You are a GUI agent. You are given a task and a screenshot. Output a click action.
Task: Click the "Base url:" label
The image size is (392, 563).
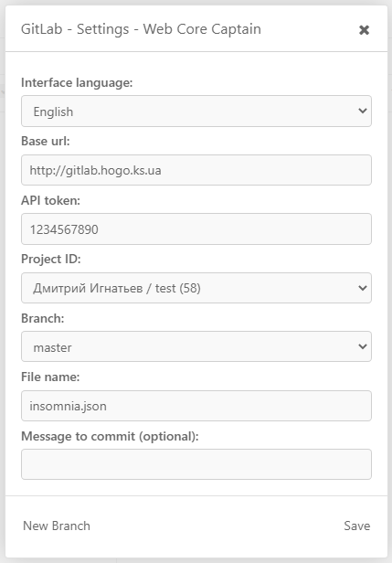click(x=46, y=141)
